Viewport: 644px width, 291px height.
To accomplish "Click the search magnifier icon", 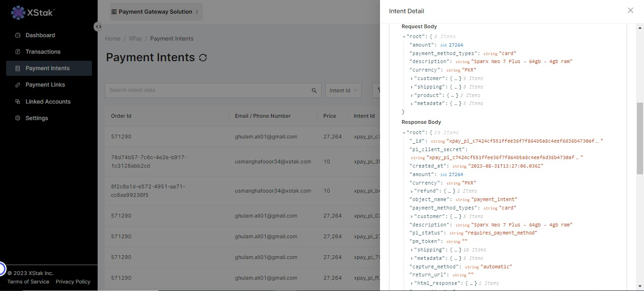I will pos(314,90).
